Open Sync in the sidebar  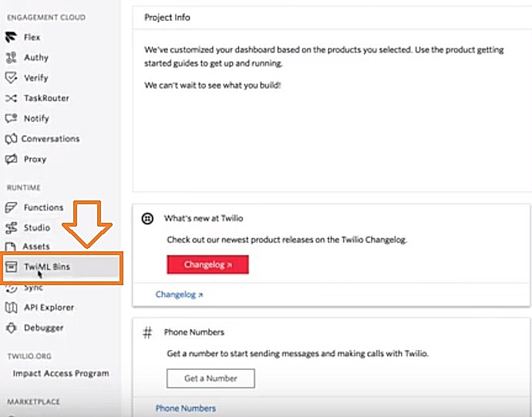(x=33, y=288)
